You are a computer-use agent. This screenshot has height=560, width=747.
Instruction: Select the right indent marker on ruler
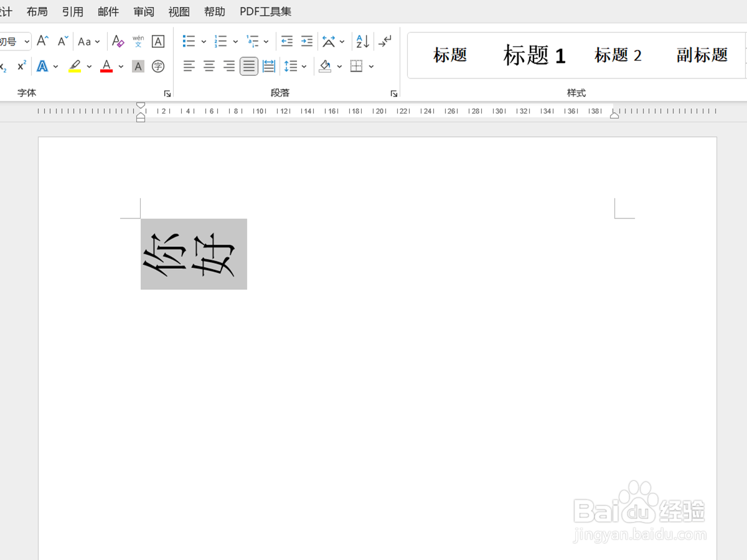coord(614,114)
